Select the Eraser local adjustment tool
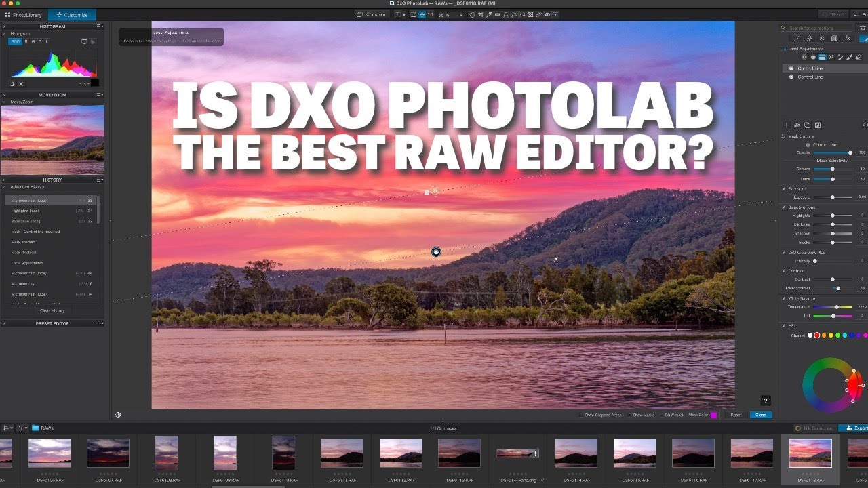 859,57
